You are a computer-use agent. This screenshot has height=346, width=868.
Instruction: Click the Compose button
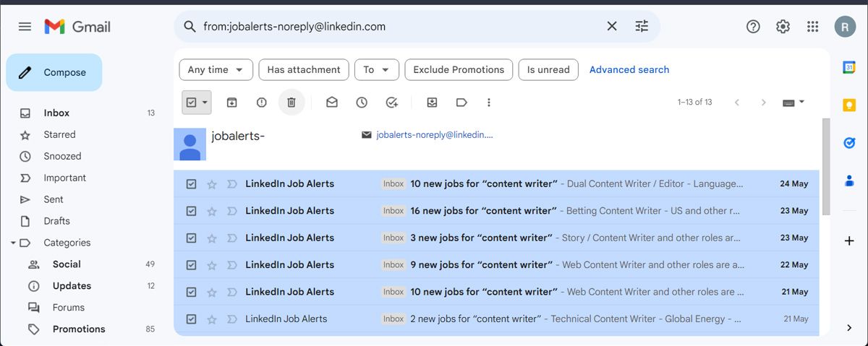pyautogui.click(x=54, y=72)
